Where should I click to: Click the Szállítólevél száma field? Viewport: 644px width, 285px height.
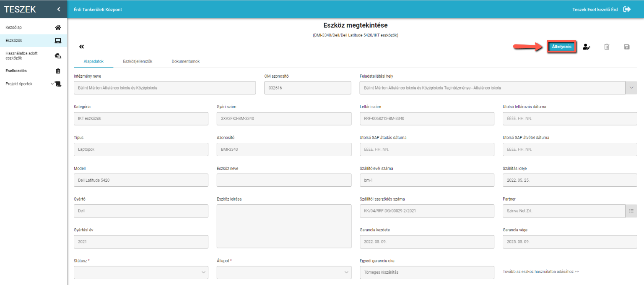coord(427,180)
